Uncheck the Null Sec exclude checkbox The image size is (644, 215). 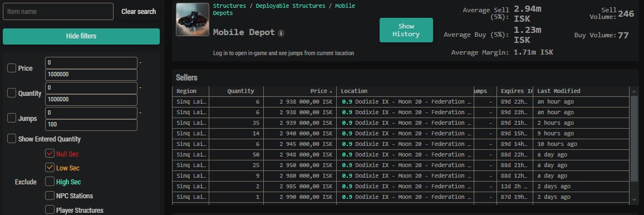click(50, 154)
